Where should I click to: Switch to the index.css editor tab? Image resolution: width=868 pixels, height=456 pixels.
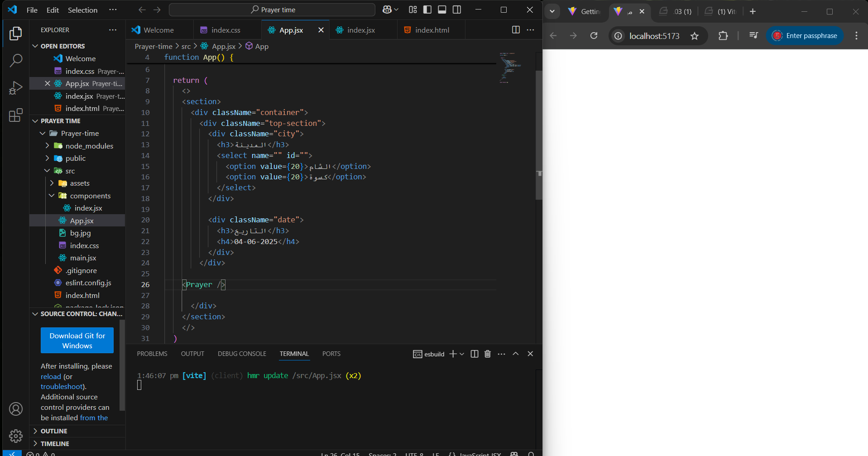225,30
